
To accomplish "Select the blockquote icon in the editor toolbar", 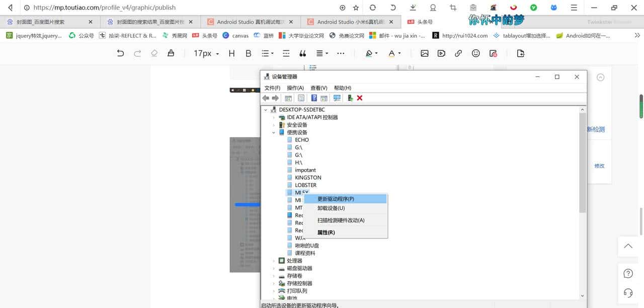I will coord(302,53).
